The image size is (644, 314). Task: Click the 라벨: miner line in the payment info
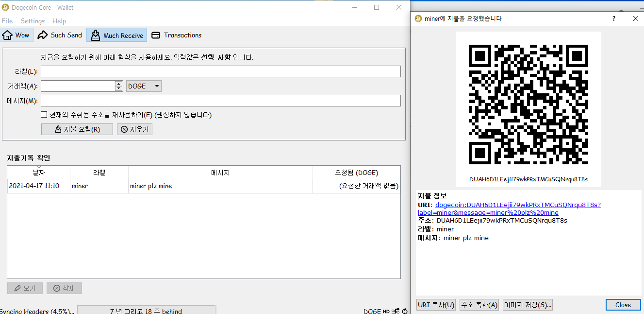point(436,229)
